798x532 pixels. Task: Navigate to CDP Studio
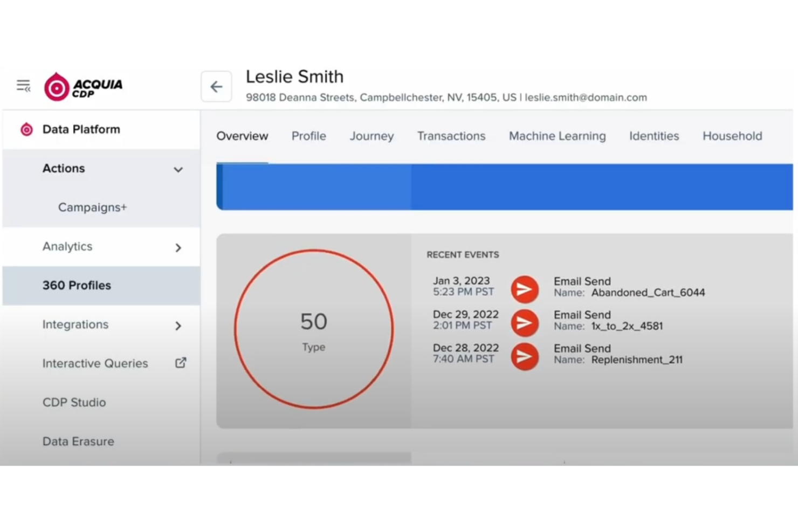point(74,402)
